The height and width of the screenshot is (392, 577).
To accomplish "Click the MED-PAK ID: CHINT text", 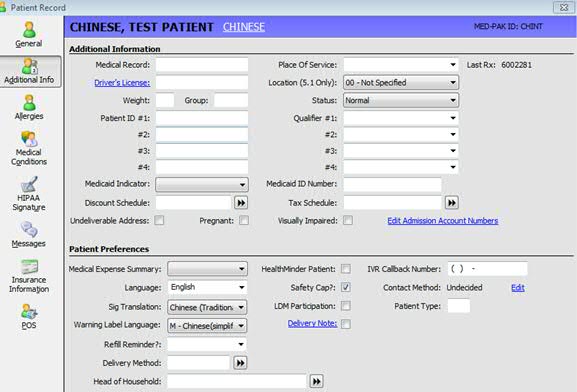I will (x=508, y=27).
